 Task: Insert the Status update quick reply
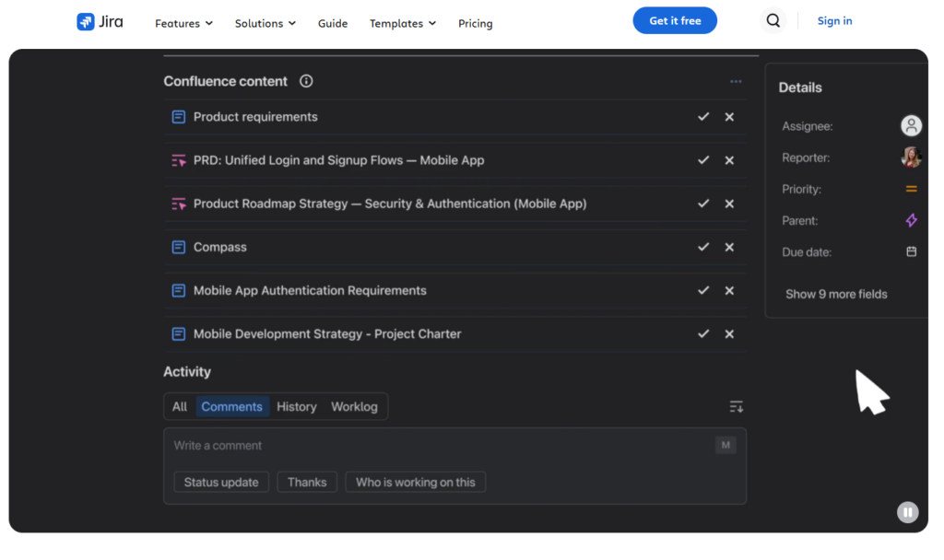pos(221,483)
